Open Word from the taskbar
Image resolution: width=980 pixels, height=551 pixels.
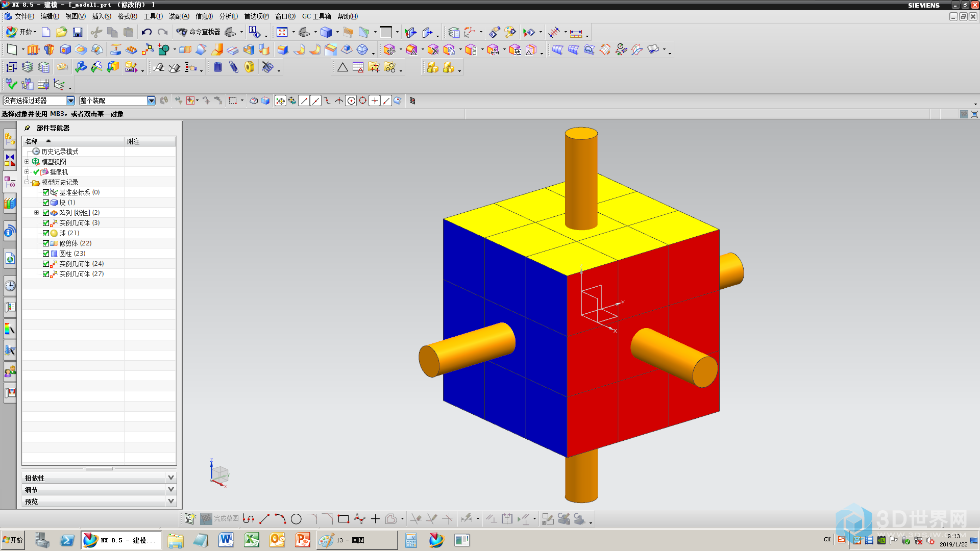(226, 540)
